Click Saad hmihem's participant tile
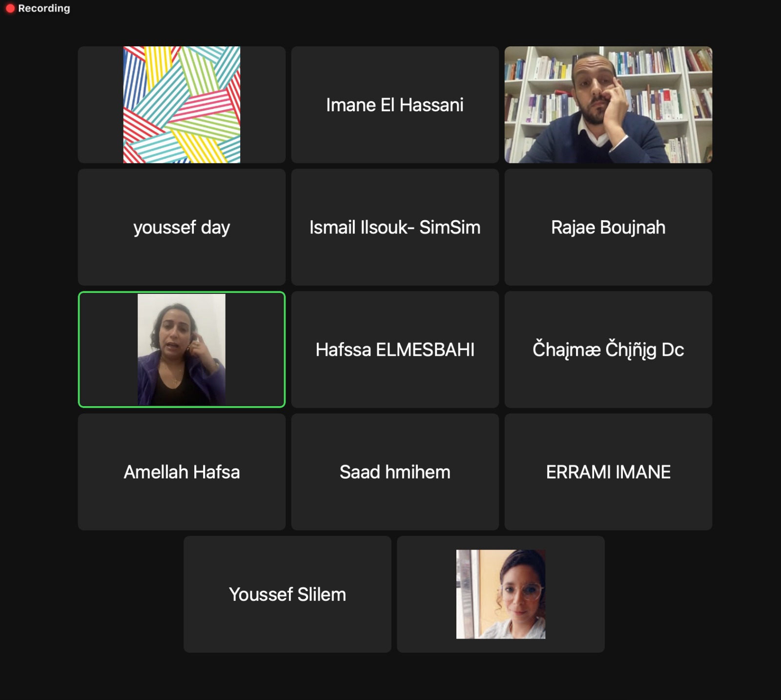 [x=395, y=472]
